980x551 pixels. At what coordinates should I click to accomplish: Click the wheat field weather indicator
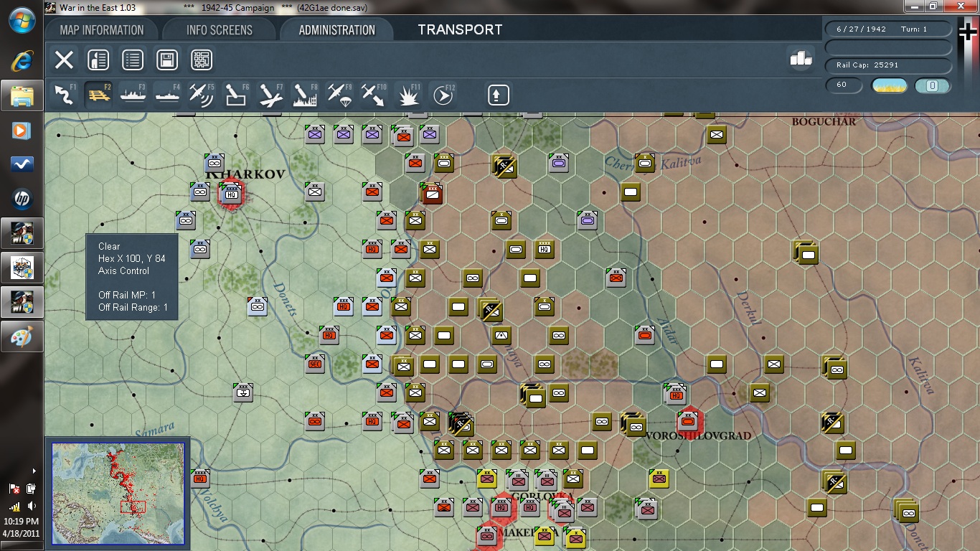pyautogui.click(x=890, y=86)
